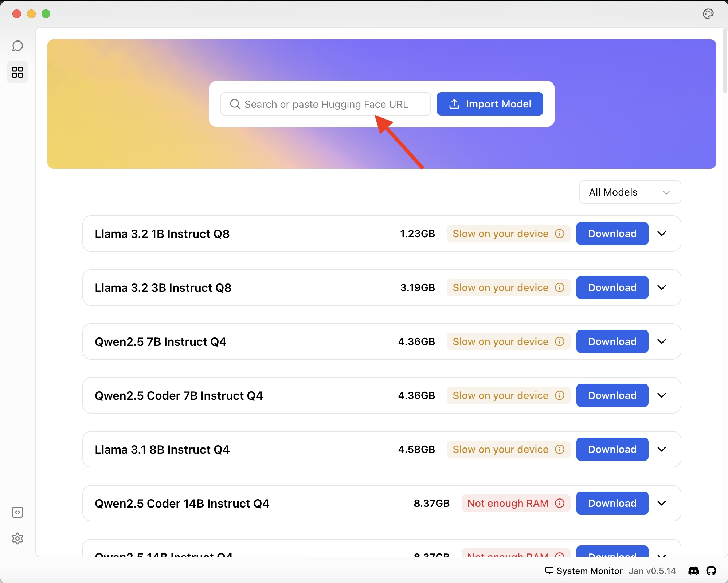The image size is (728, 583).
Task: Click the theme palette icon top right
Action: [708, 13]
